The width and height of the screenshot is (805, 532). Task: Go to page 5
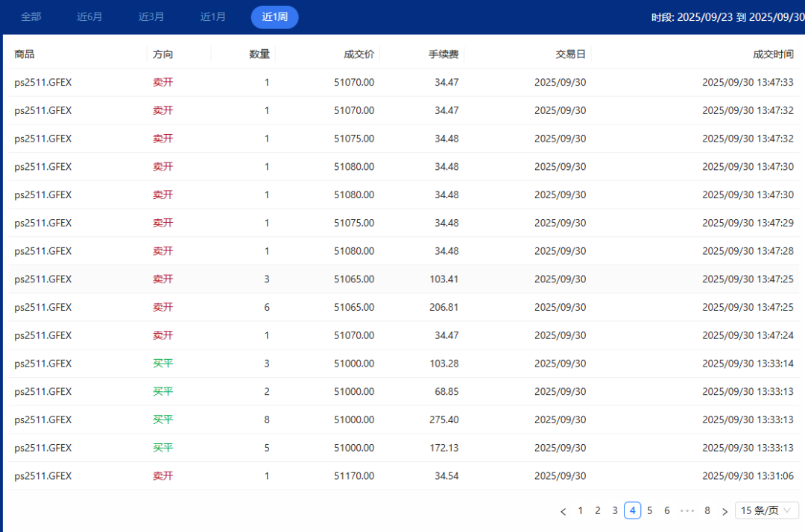(x=649, y=510)
